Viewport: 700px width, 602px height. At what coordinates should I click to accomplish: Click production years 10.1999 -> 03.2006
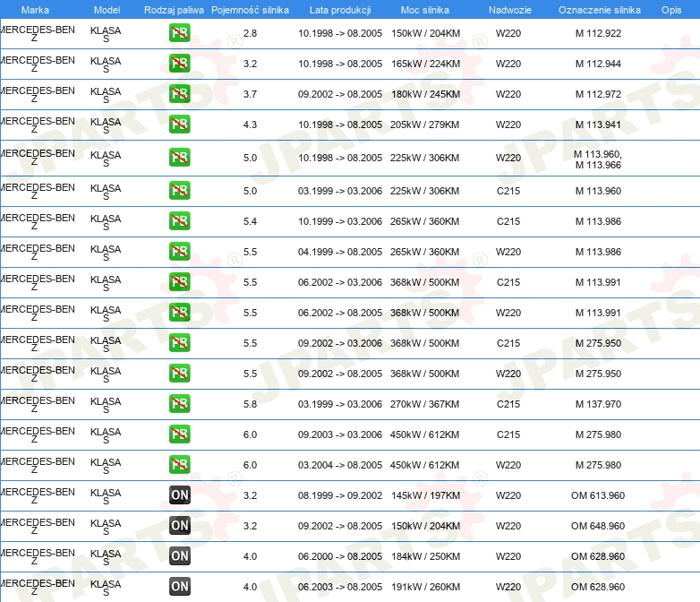(x=340, y=221)
